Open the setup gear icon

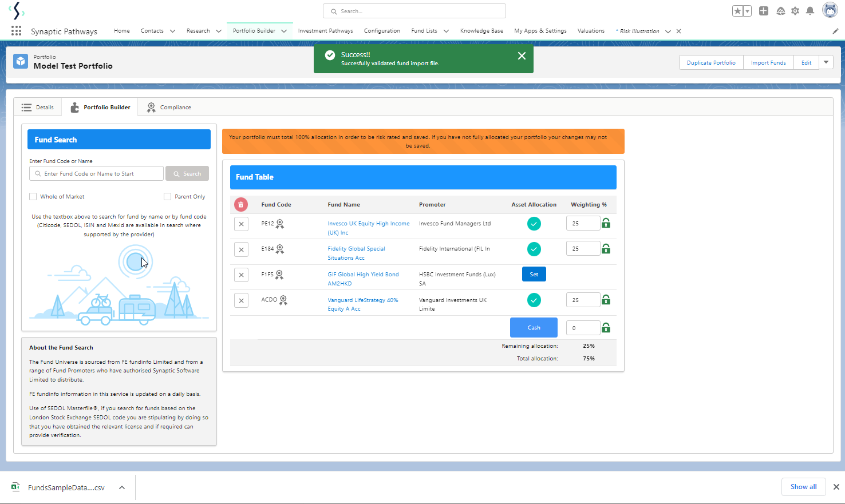[x=795, y=11]
